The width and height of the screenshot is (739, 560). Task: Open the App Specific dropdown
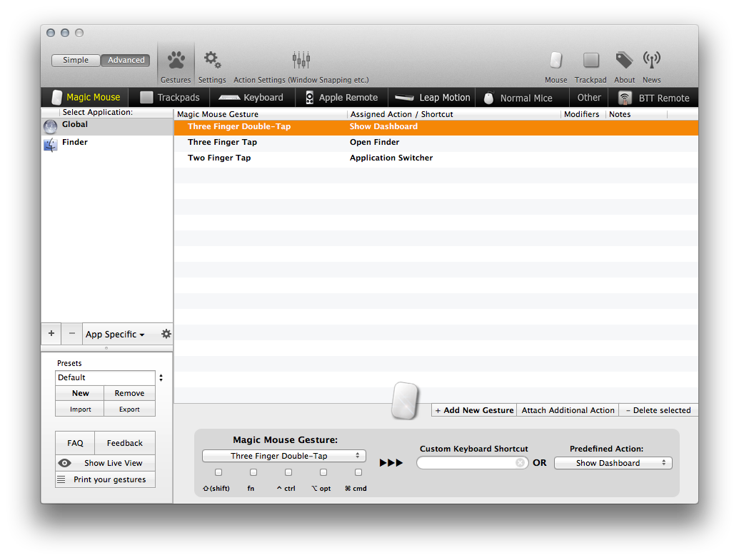coord(115,334)
